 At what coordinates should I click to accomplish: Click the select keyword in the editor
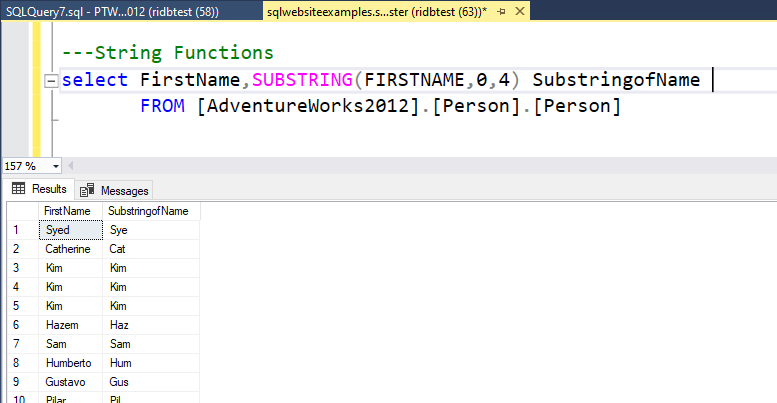(95, 80)
